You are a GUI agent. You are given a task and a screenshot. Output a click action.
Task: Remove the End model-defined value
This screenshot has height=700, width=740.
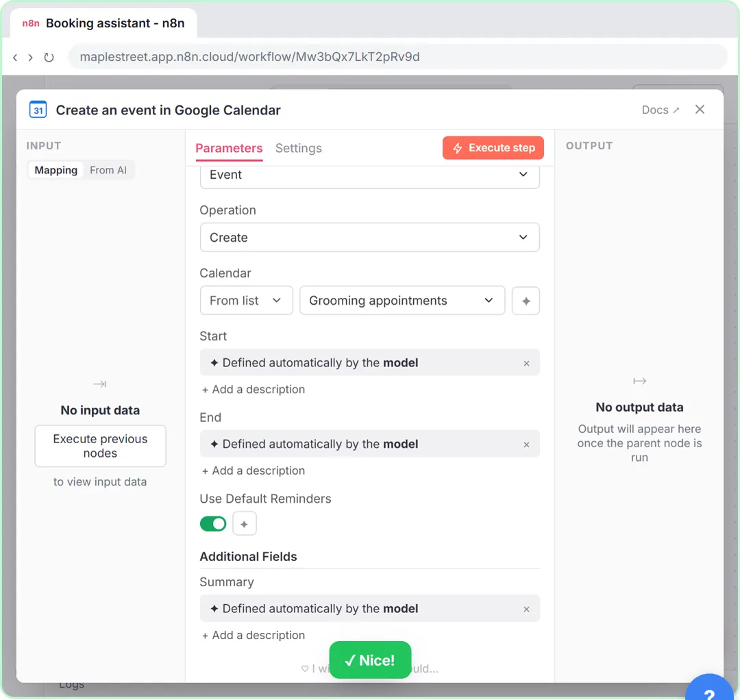pyautogui.click(x=526, y=445)
